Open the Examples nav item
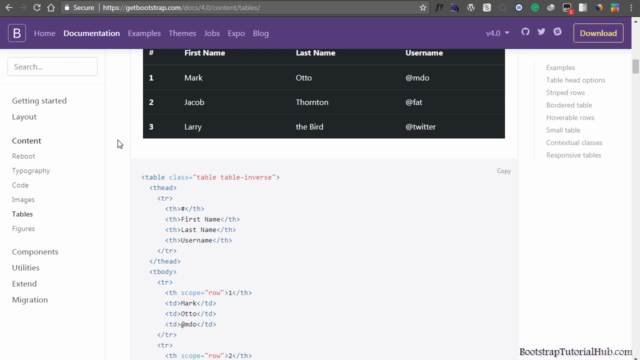This screenshot has height=360, width=640. click(x=144, y=33)
